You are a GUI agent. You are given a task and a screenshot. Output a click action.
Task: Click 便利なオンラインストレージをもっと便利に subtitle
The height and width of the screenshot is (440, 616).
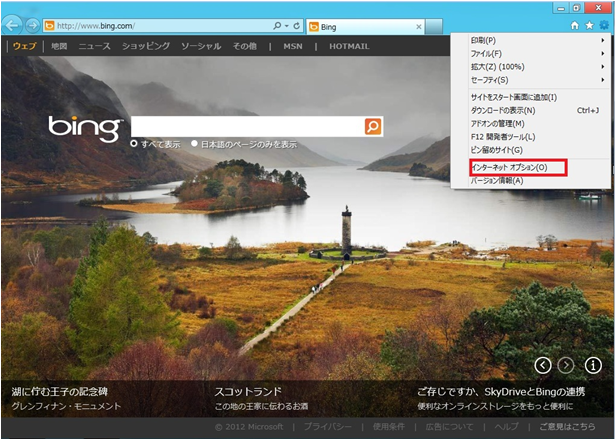point(495,406)
